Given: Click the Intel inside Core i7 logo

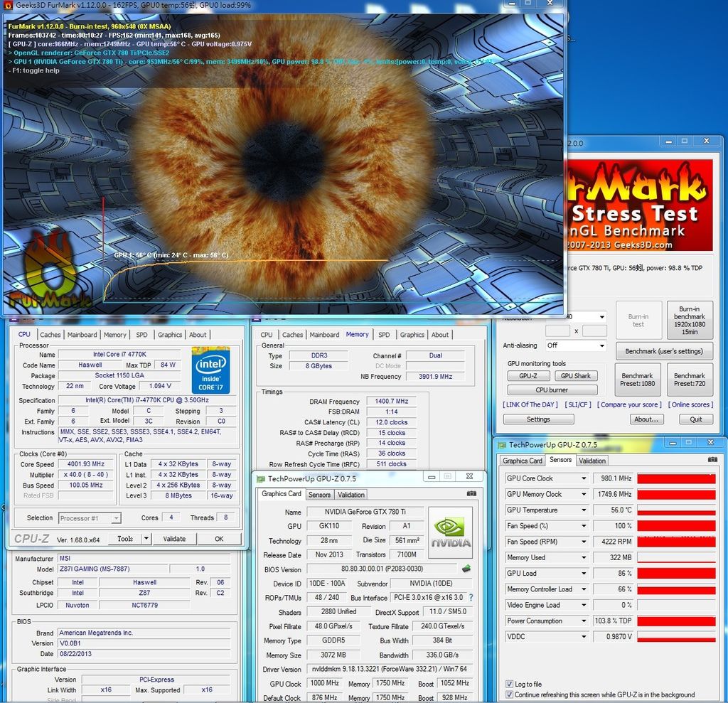Looking at the screenshot, I should [x=210, y=370].
